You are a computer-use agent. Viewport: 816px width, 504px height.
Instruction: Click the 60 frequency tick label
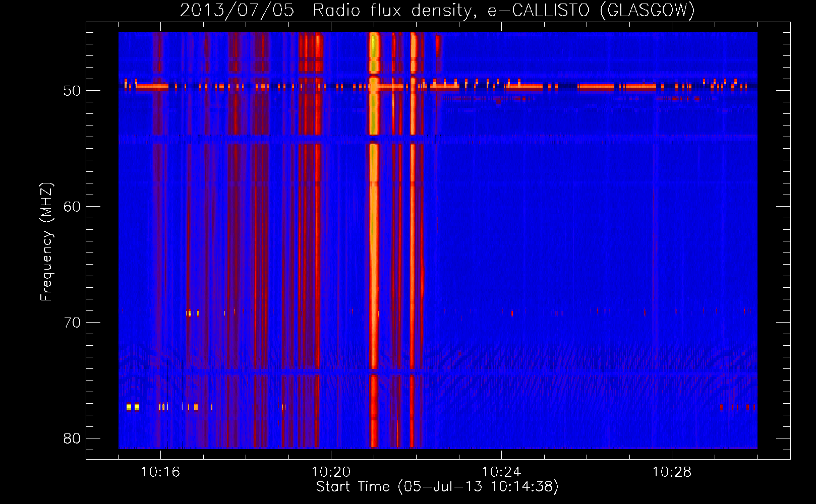coord(72,207)
